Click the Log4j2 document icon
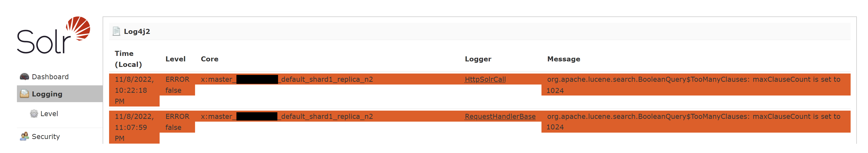 116,31
